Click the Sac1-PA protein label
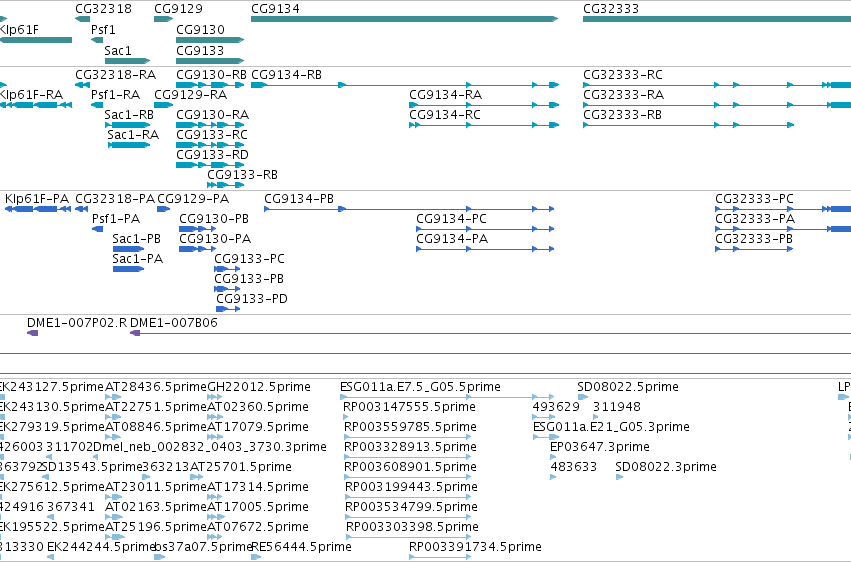851x562 pixels. point(138,259)
